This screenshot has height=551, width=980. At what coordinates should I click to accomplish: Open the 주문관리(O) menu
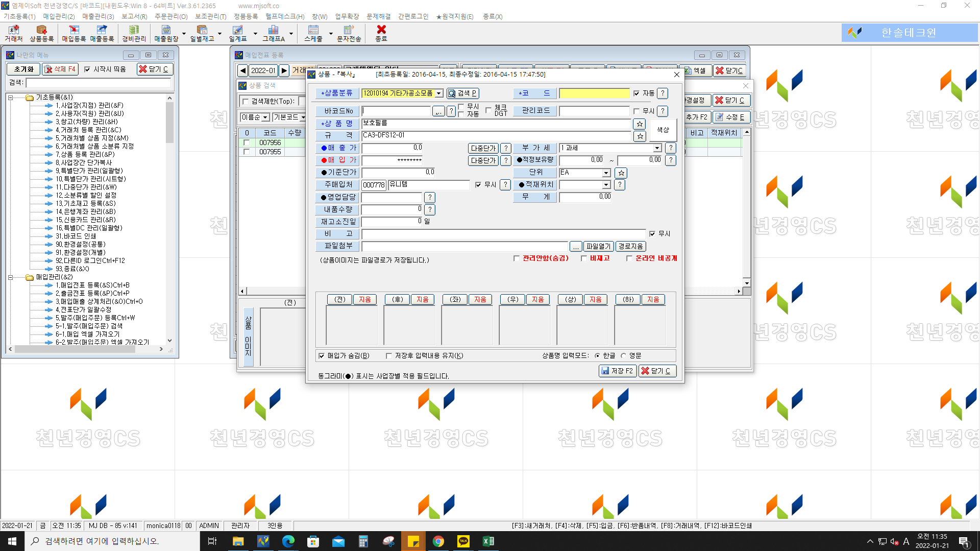tap(171, 16)
